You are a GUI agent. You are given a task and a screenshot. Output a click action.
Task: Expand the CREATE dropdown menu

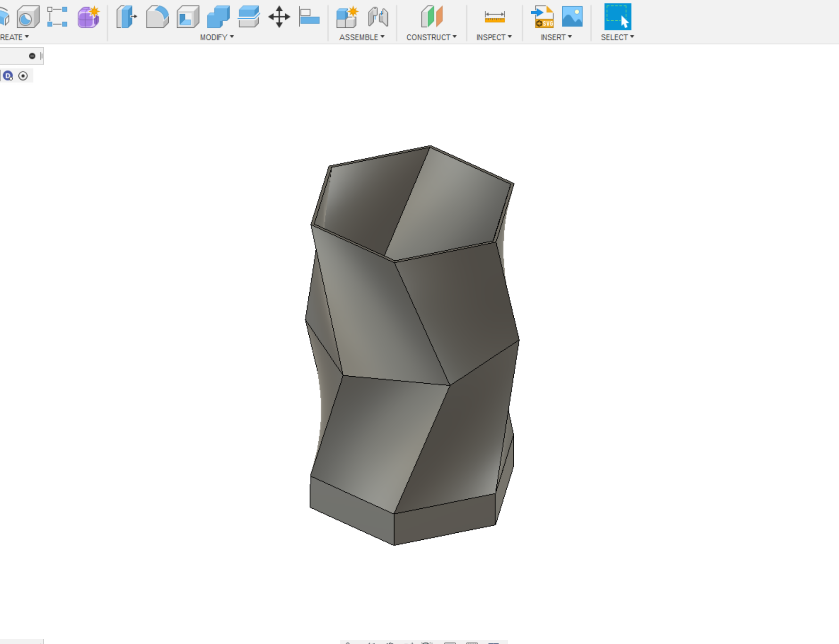pyautogui.click(x=14, y=37)
